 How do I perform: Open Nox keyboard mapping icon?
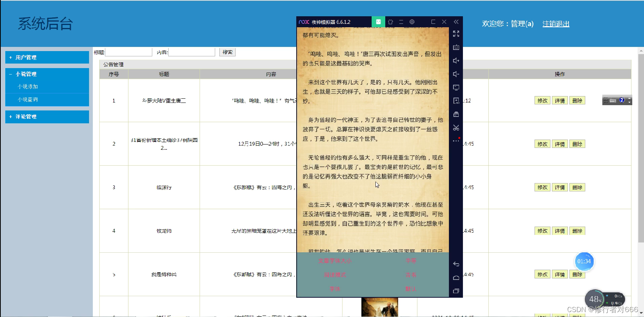click(x=456, y=47)
